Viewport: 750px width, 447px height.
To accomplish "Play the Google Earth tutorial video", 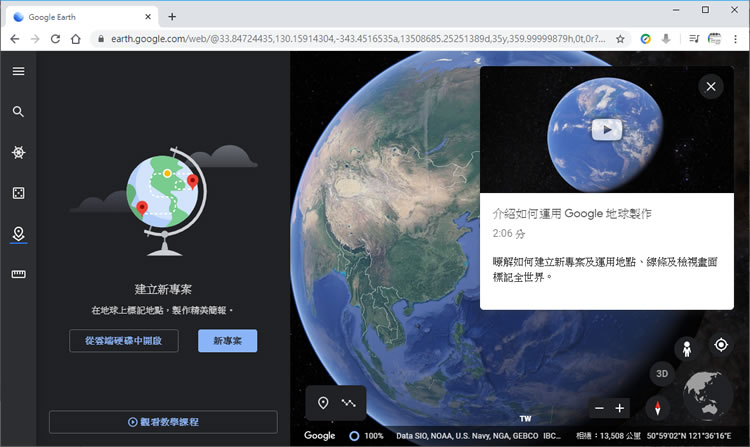I will [x=607, y=130].
